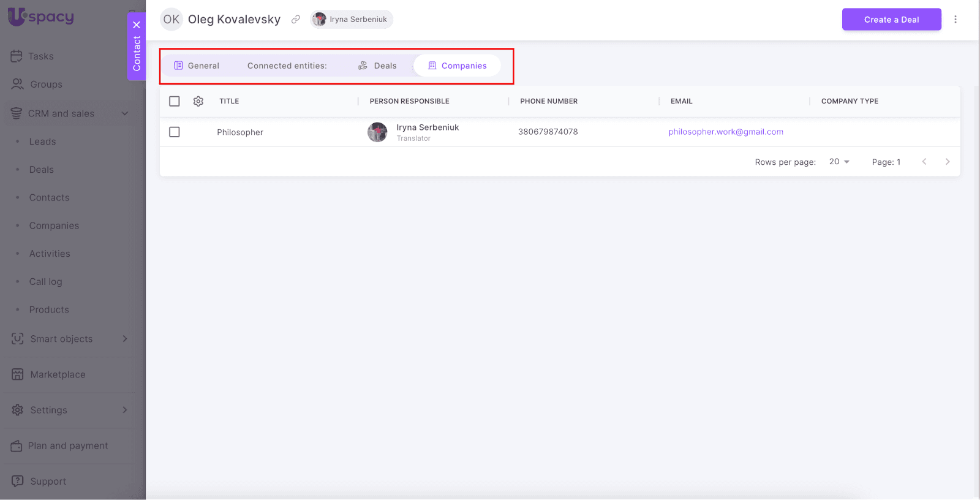Expand the Settings submenu
Screen dimensions: 980x500
point(125,410)
